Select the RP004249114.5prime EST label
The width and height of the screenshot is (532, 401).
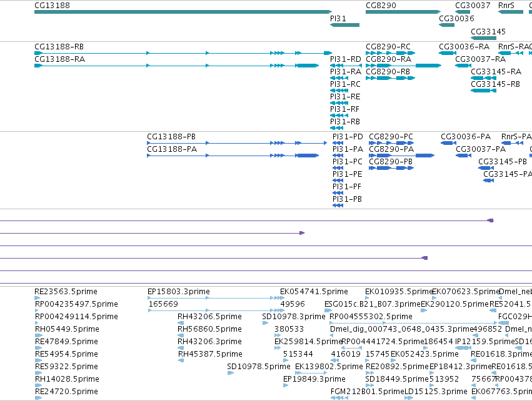(77, 317)
